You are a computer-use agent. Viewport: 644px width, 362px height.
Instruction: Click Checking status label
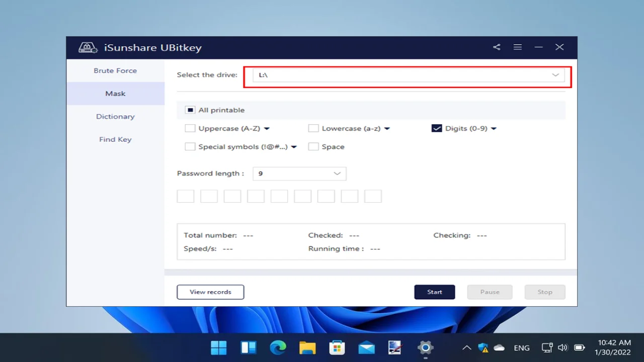pyautogui.click(x=452, y=235)
